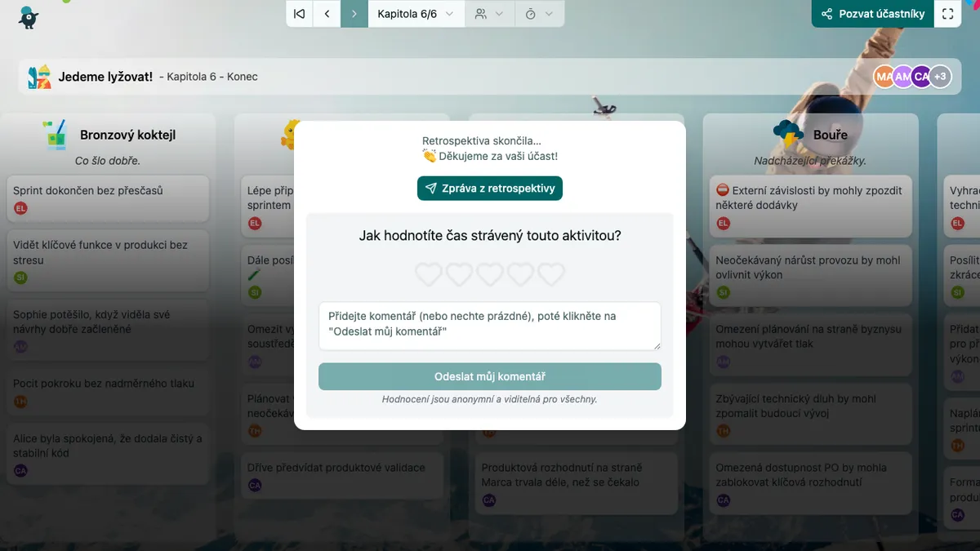The width and height of the screenshot is (980, 551).
Task: Go to the first chapter icon
Action: 300,14
